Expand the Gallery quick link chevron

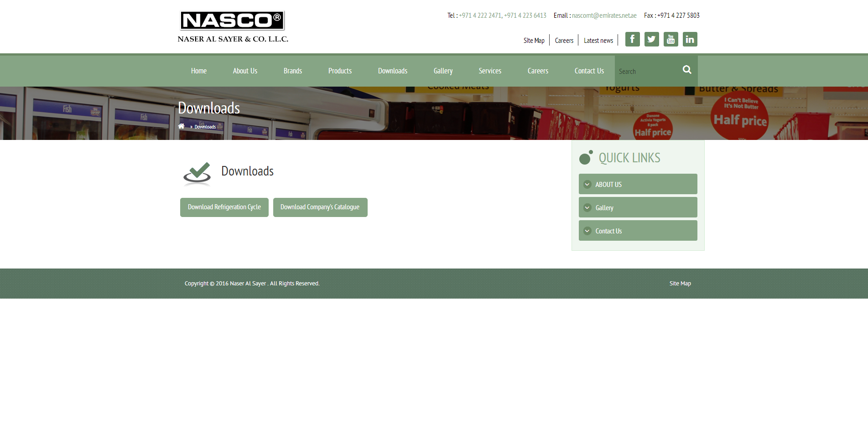(587, 208)
